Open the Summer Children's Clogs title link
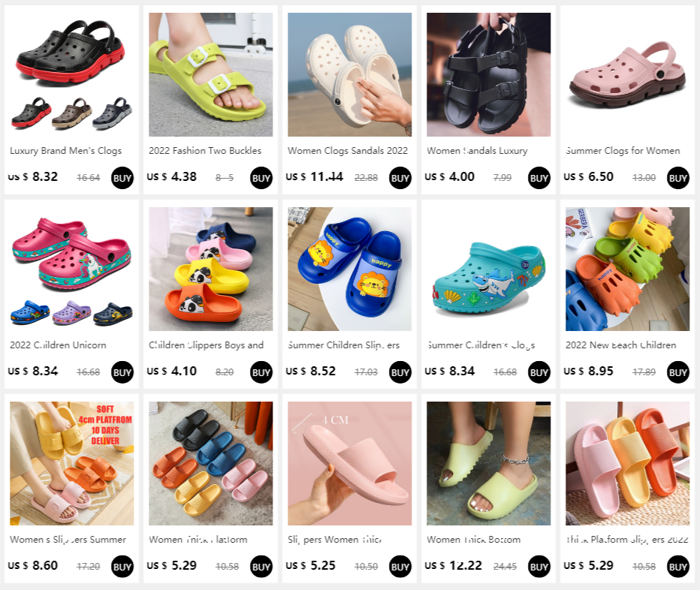Image resolution: width=700 pixels, height=590 pixels. click(x=481, y=345)
